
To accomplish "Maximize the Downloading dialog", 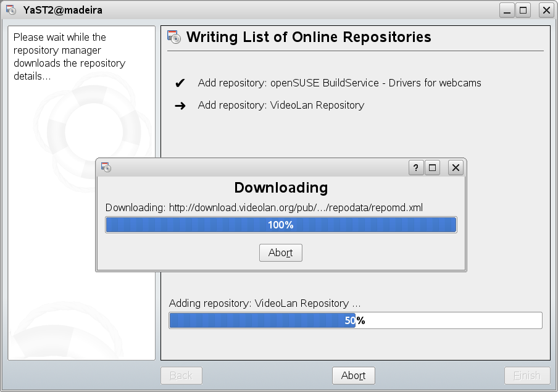I will click(432, 168).
